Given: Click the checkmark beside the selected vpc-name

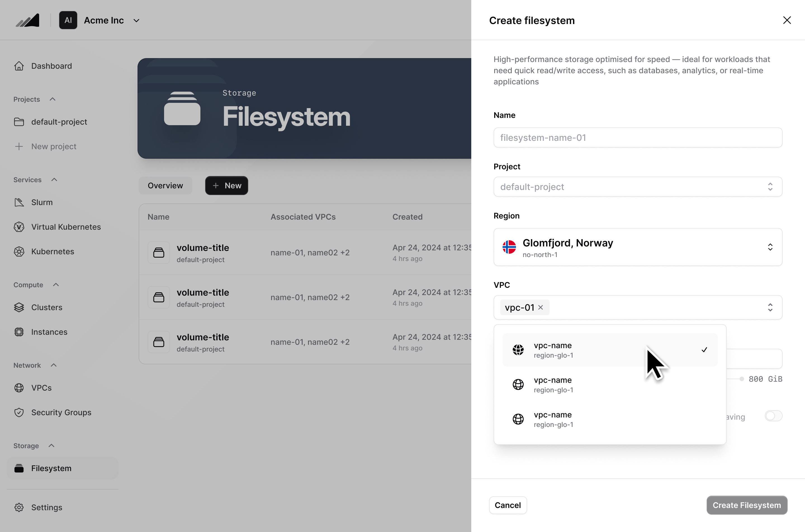Looking at the screenshot, I should click(704, 350).
